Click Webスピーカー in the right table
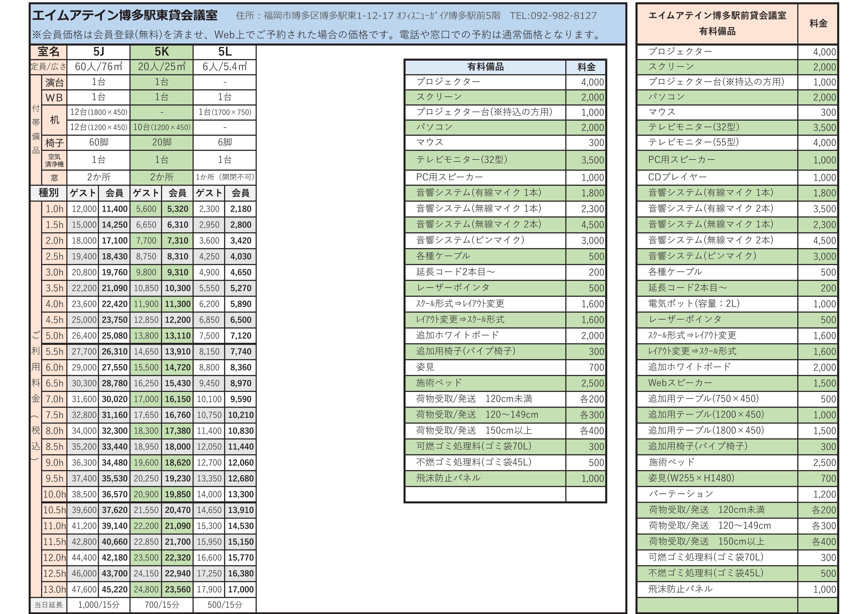 click(x=680, y=383)
